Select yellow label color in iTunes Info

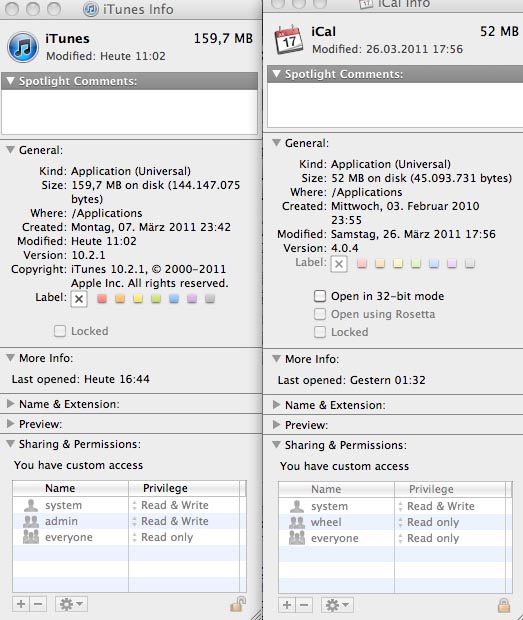coord(138,299)
